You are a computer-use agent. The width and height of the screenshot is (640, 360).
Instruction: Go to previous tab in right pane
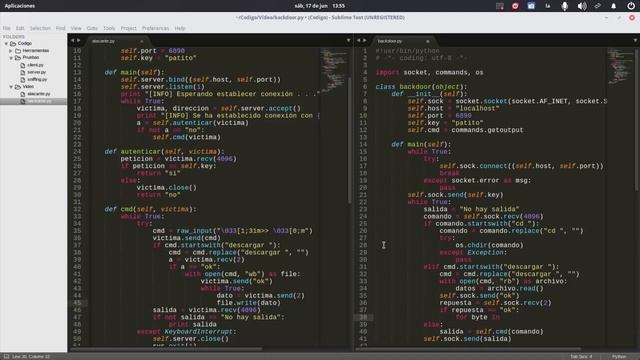pos(359,40)
